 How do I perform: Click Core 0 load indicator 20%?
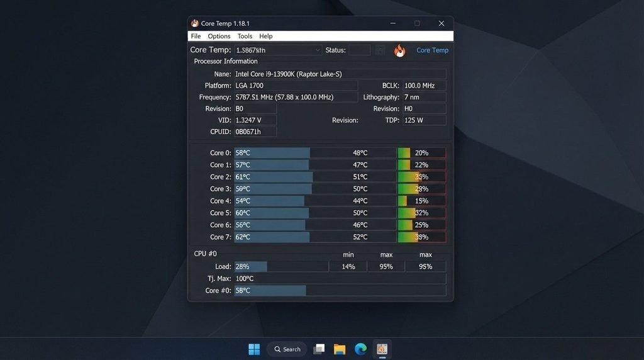point(421,153)
